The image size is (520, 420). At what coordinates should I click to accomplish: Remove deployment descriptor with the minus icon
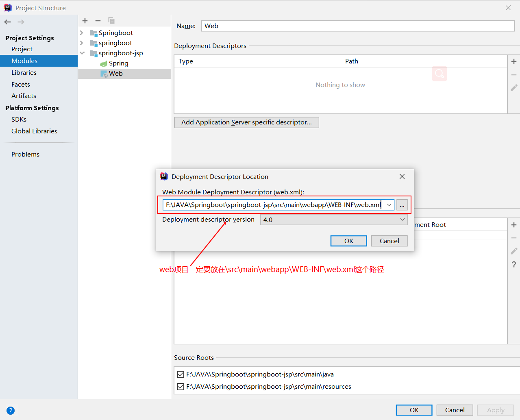click(x=514, y=75)
